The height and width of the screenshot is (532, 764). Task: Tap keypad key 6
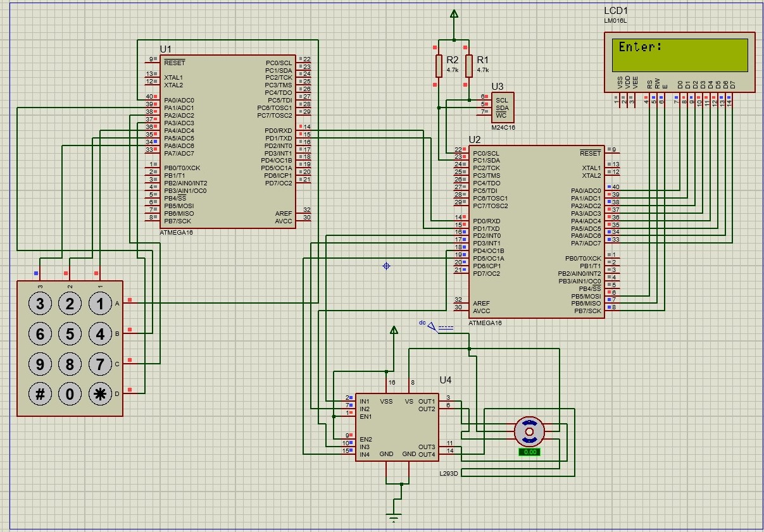tap(40, 334)
